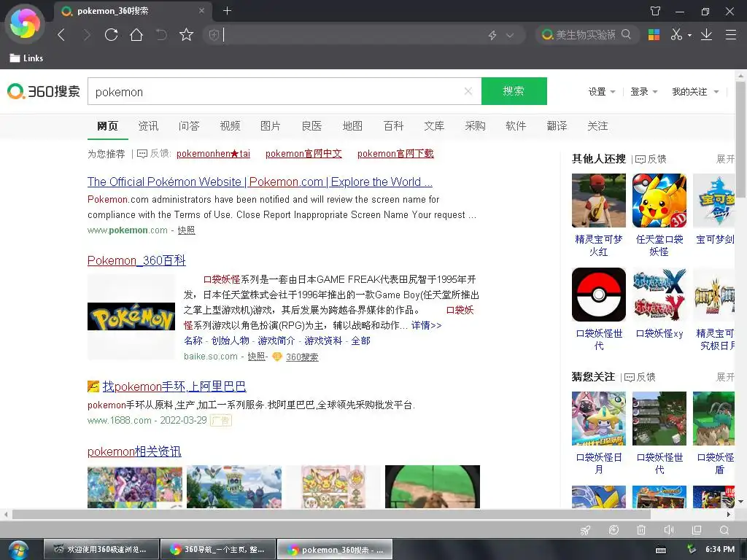
Task: Open the 口袋妖怪日月 thumbnail
Action: click(599, 418)
